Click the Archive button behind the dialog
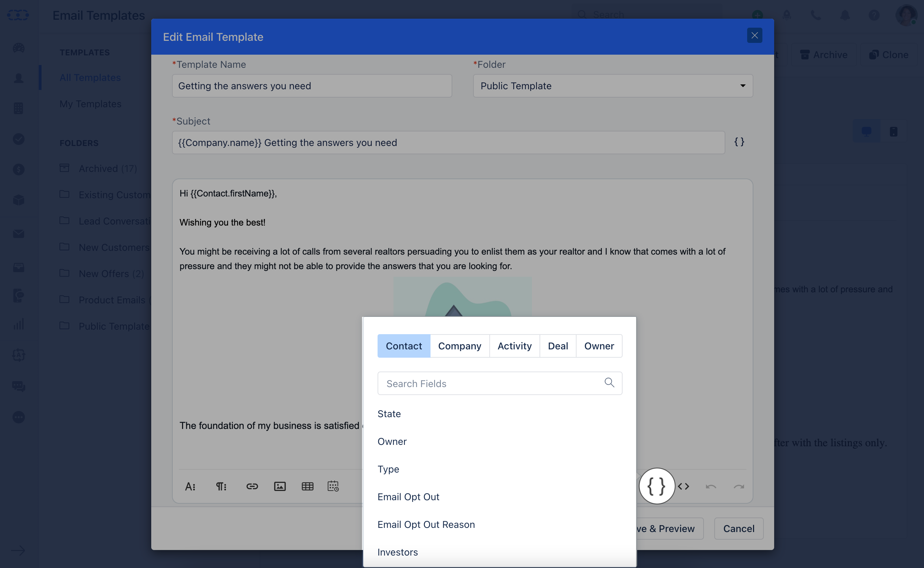The height and width of the screenshot is (568, 924). pos(824,55)
